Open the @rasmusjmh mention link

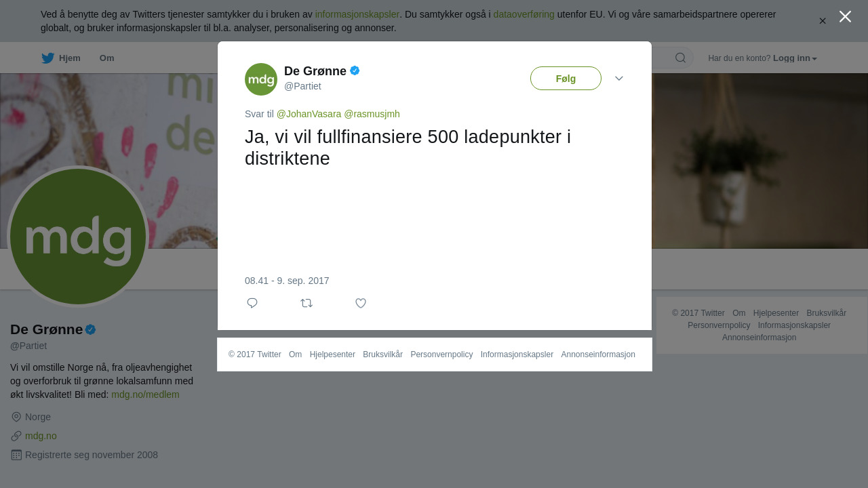click(x=372, y=114)
